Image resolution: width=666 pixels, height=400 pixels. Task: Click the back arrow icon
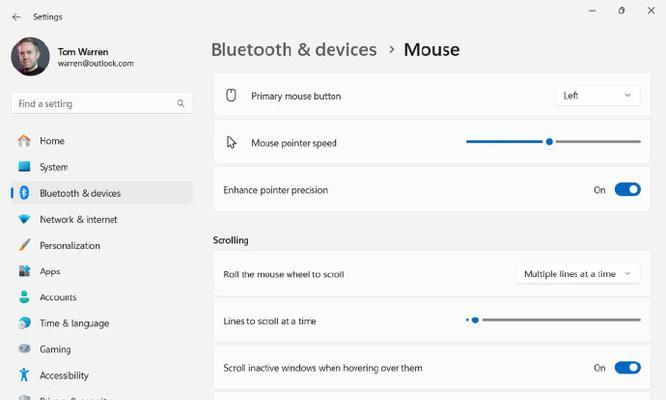(16, 17)
